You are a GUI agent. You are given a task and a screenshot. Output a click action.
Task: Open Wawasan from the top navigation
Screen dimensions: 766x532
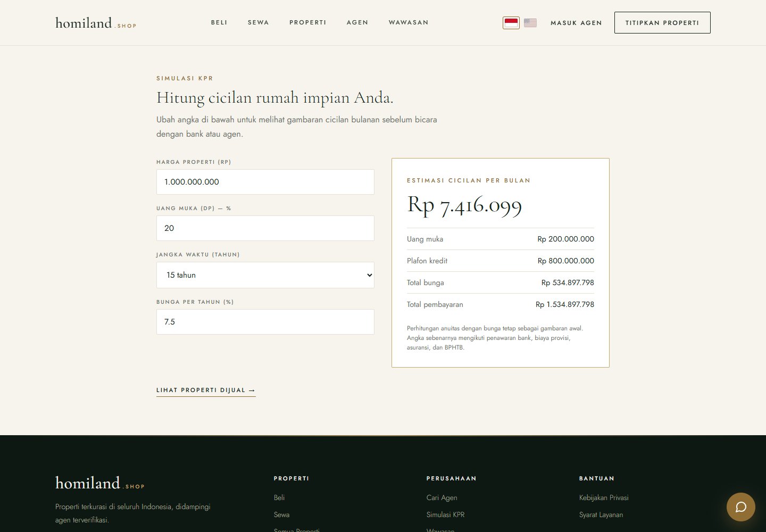coord(409,22)
